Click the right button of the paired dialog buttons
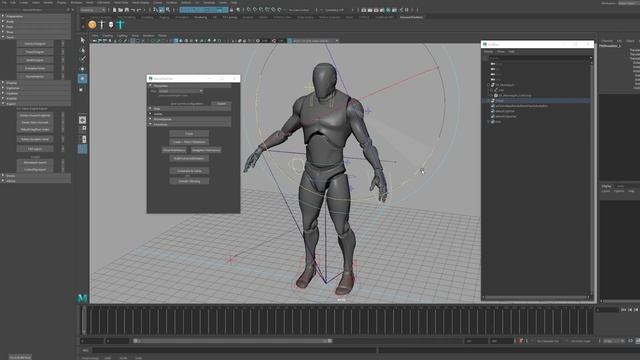Image resolution: width=640 pixels, height=360 pixels. [206, 150]
